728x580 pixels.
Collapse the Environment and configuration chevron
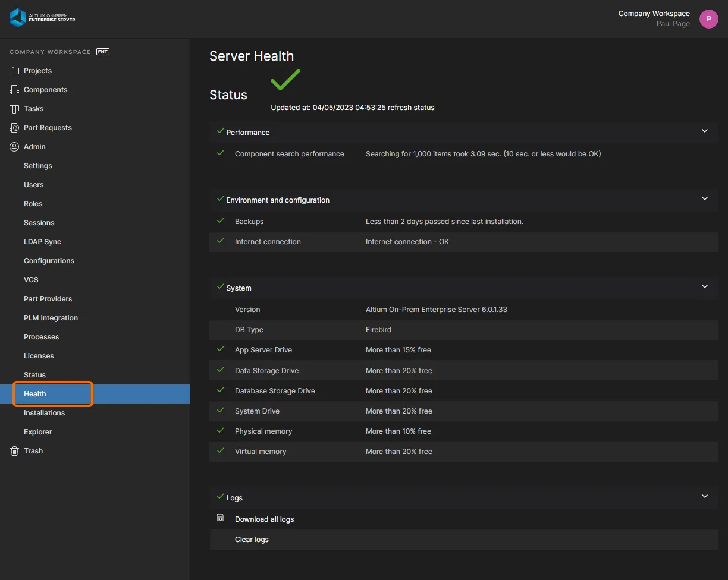click(x=705, y=198)
